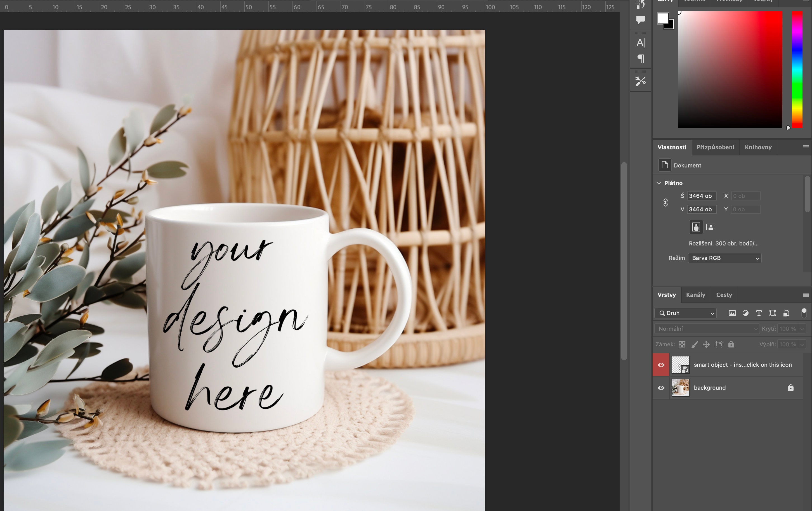Viewport: 812px width, 511px height.
Task: Switch to the Přizpůsobení tab
Action: [x=715, y=147]
